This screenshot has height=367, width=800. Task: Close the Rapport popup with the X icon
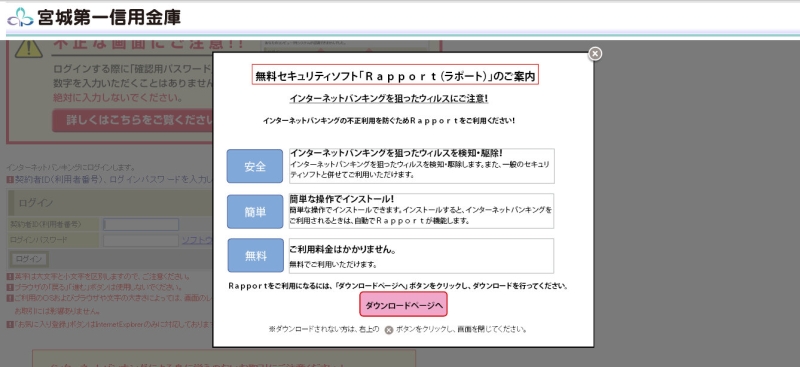(595, 54)
